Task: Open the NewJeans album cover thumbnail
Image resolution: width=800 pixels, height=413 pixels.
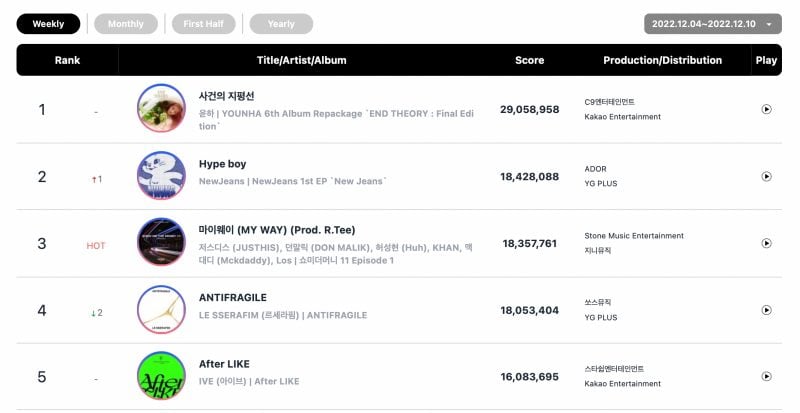Action: click(161, 176)
